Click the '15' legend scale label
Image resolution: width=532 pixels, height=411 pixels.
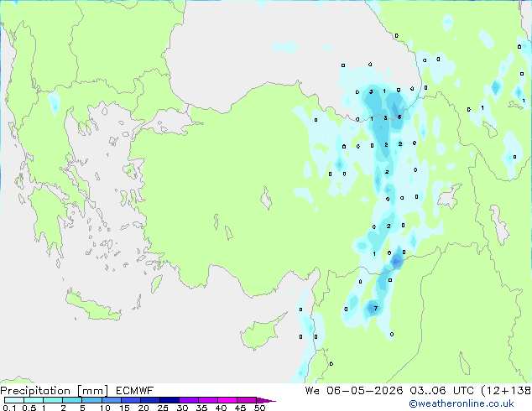[124, 408]
